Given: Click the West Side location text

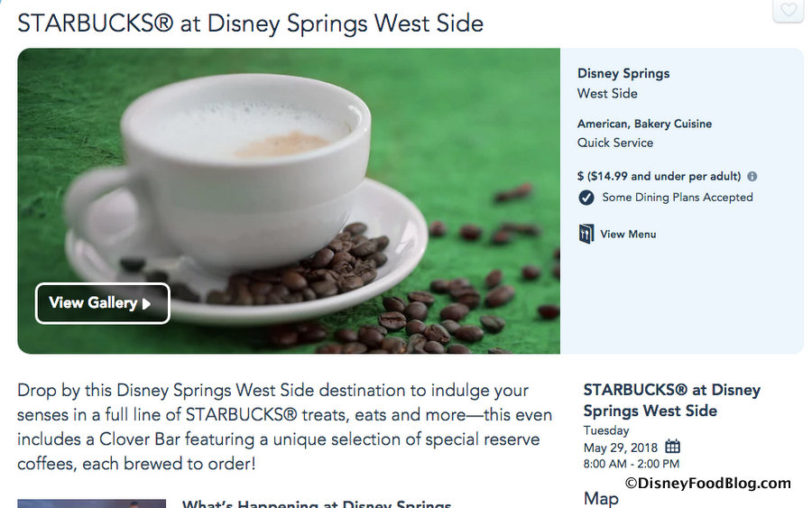Looking at the screenshot, I should (607, 94).
